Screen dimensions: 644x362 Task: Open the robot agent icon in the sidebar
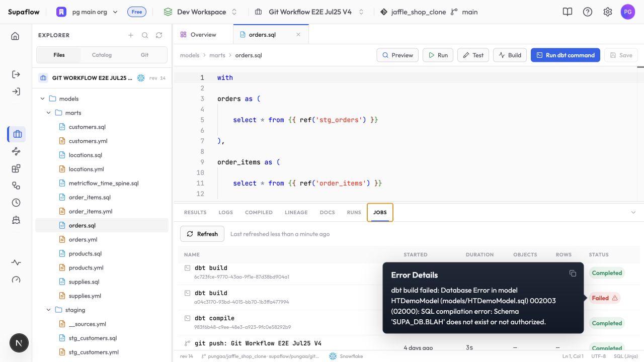coord(16,220)
